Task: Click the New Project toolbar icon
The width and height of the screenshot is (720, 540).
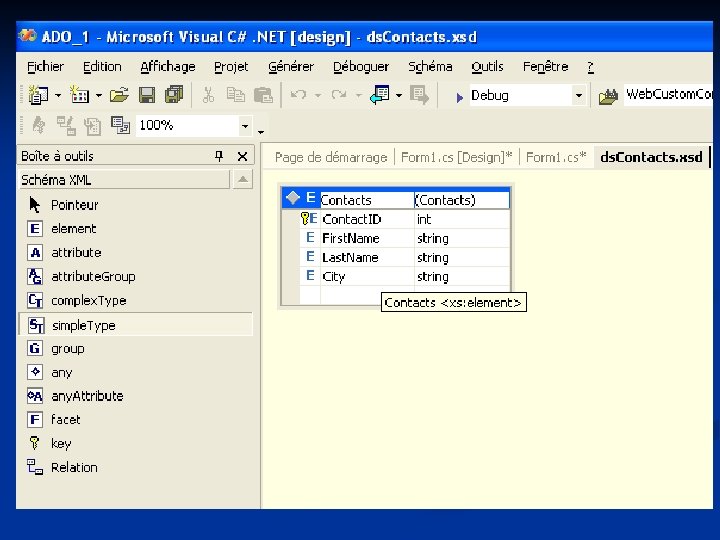Action: tap(39, 95)
